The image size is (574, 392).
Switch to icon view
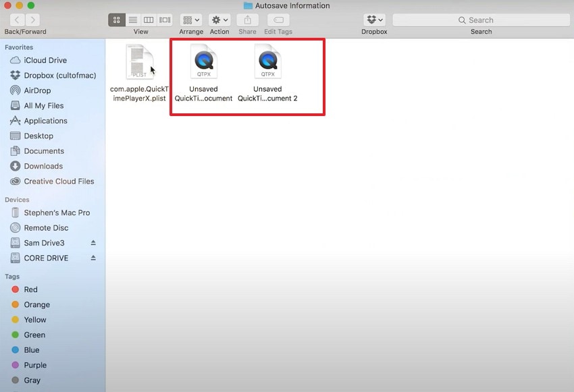[x=117, y=20]
